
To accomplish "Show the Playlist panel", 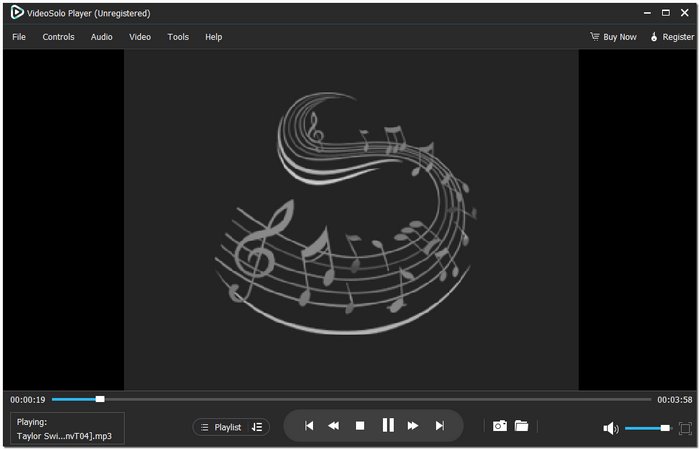I will [x=221, y=427].
